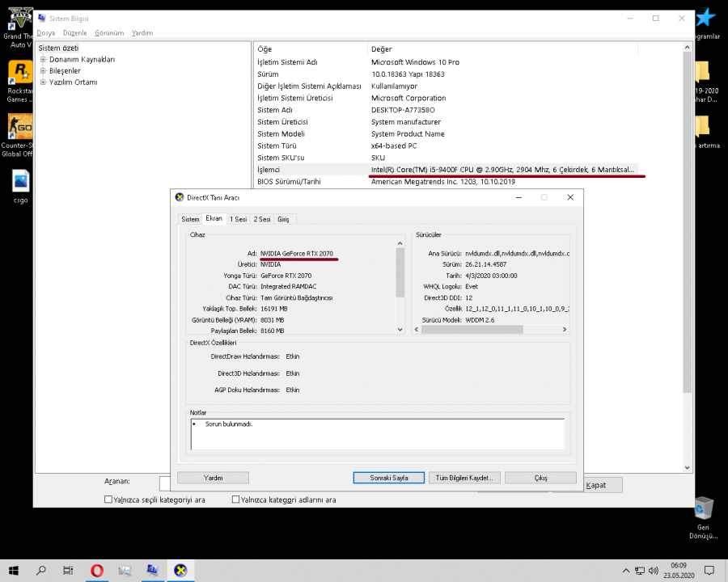Select the İşlemci row
This screenshot has width=728, height=582.
point(446,170)
